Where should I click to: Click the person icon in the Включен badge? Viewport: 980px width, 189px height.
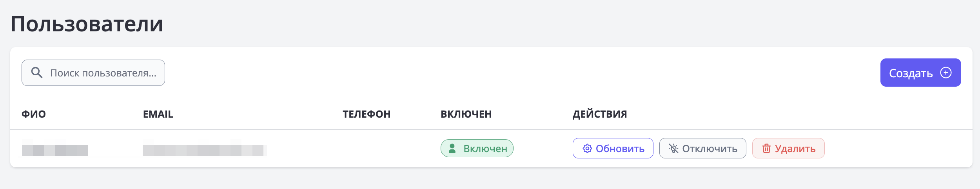[452, 148]
